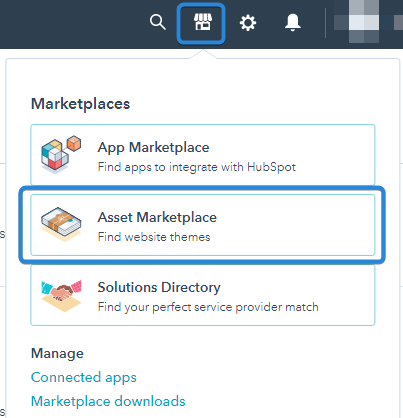Click the Asset Marketplace package icon
Screen dimensions: 403x418
tap(61, 224)
